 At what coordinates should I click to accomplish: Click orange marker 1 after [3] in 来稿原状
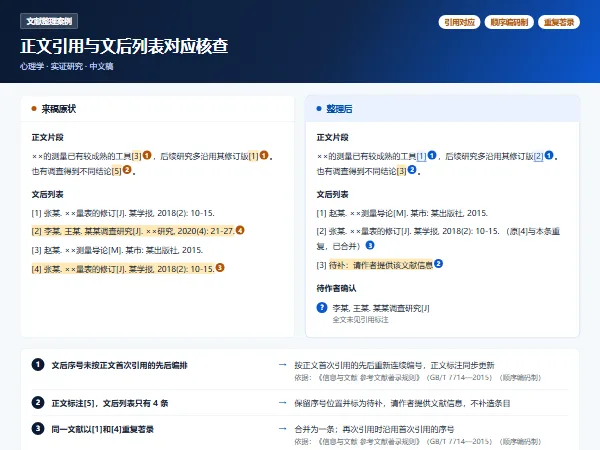[147, 155]
